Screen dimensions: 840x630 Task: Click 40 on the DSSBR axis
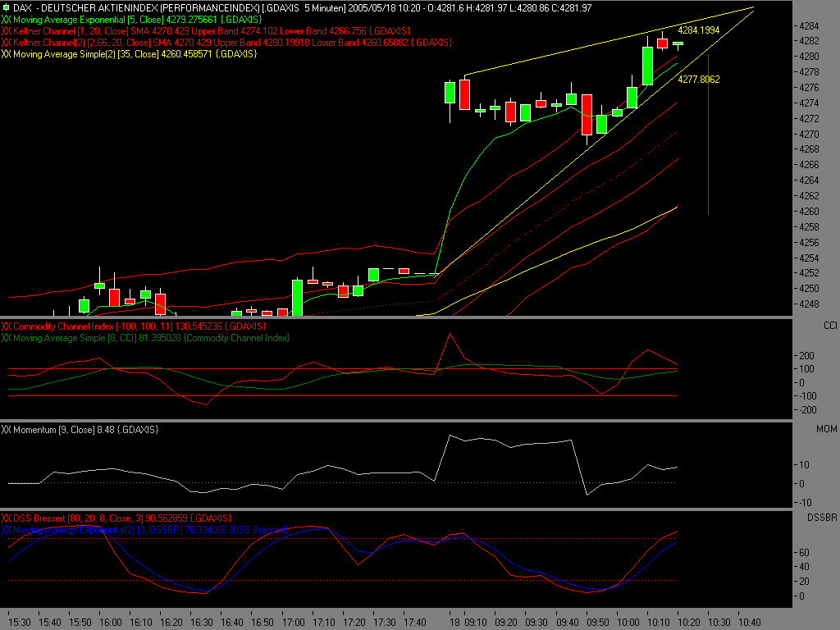click(804, 567)
